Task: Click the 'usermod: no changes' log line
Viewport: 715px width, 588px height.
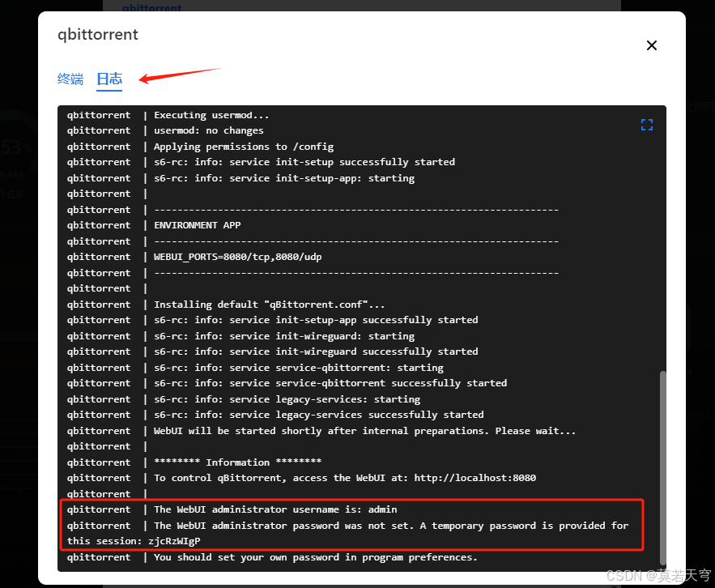Action: click(x=209, y=130)
